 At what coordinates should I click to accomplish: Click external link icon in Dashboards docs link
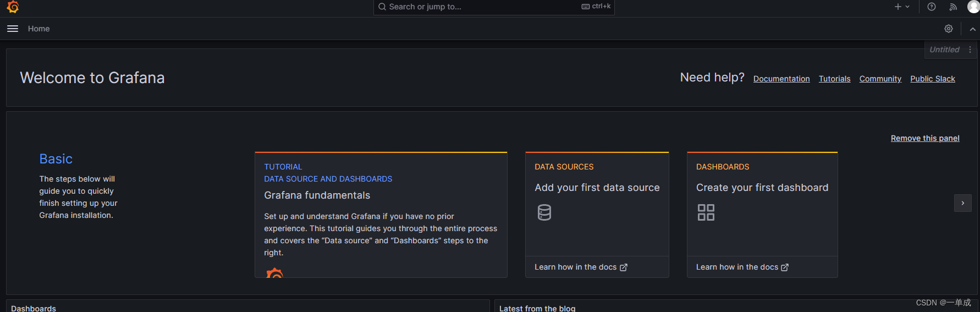785,267
